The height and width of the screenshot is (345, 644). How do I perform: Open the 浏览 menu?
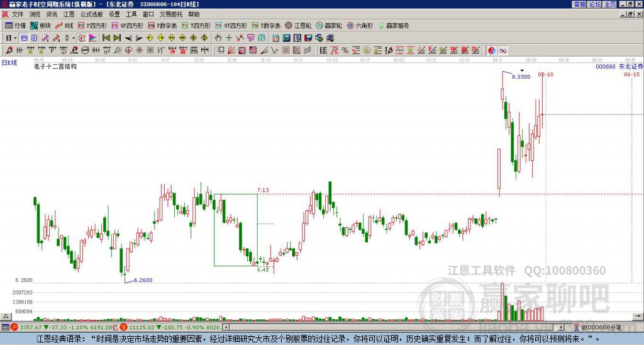pos(35,14)
